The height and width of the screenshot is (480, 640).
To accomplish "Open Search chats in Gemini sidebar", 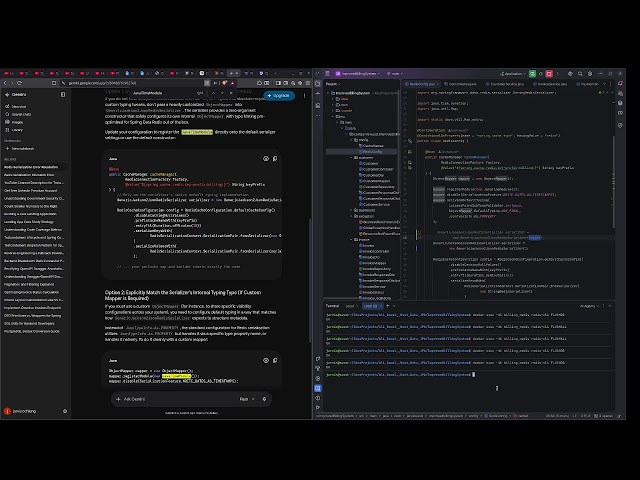I will pos(18,114).
